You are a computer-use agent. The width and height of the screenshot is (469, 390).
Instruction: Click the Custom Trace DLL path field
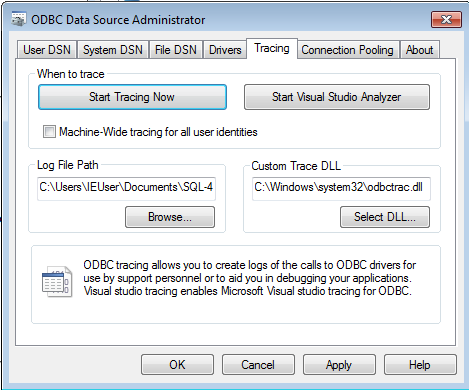click(341, 189)
